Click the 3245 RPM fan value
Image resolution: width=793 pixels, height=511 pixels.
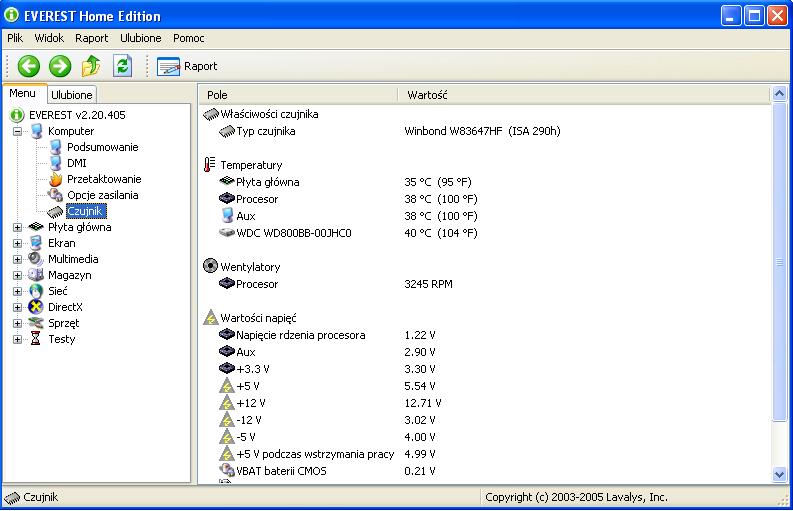click(428, 284)
